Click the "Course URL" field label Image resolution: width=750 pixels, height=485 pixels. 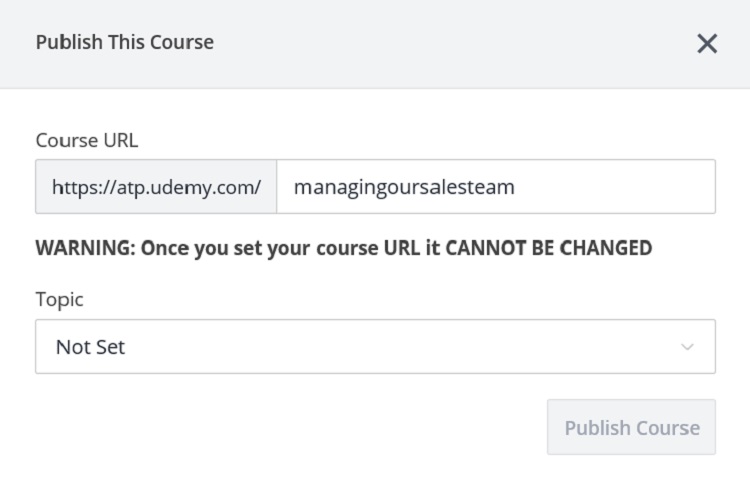(86, 140)
